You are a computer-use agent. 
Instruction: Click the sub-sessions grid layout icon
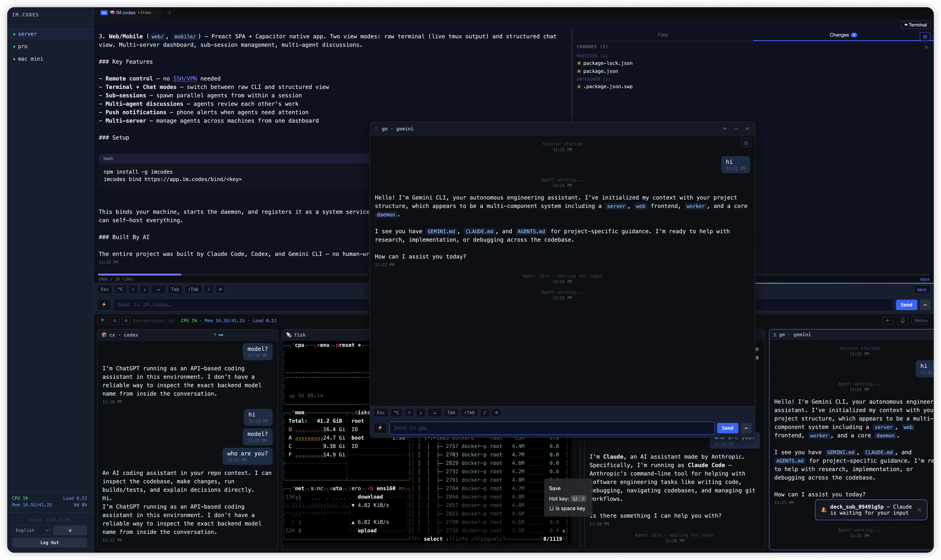point(114,320)
